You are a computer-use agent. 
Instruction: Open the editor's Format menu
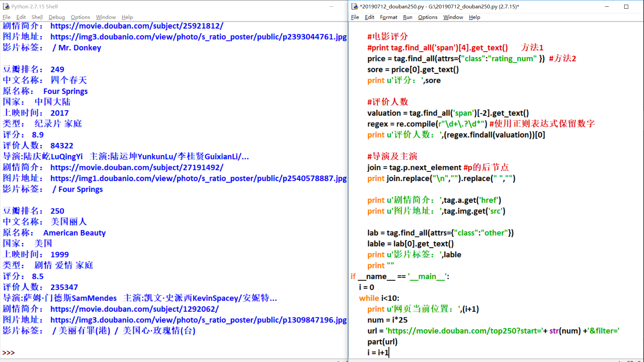point(388,17)
